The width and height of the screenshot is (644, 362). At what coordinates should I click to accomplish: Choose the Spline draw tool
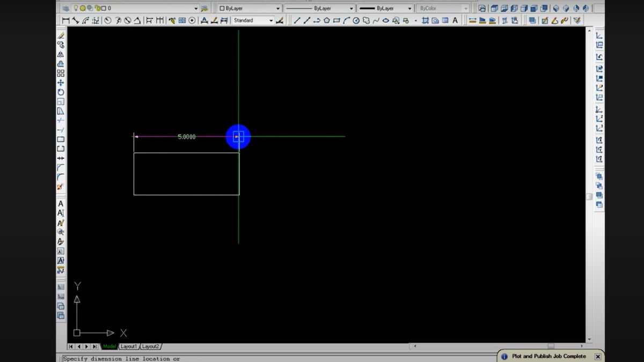(376, 20)
